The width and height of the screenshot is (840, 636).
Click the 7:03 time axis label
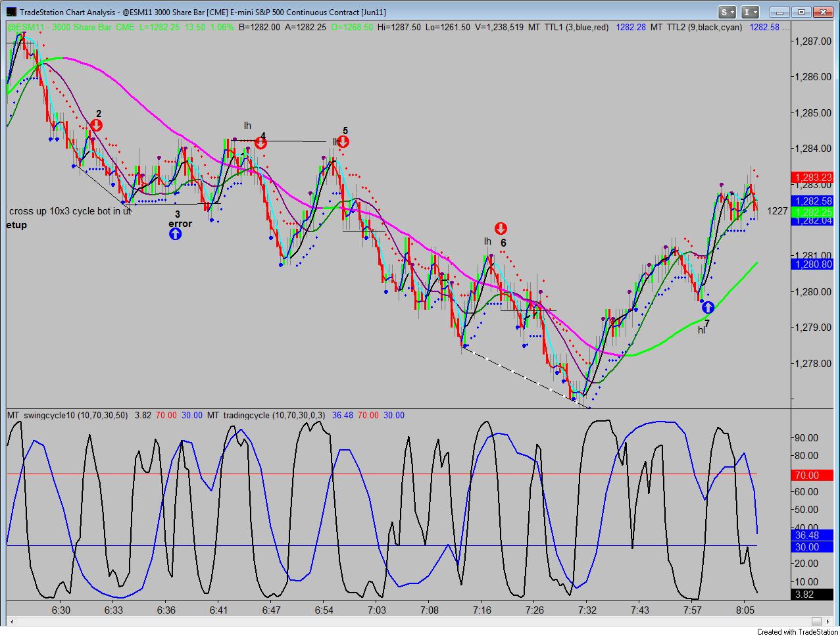click(x=376, y=610)
